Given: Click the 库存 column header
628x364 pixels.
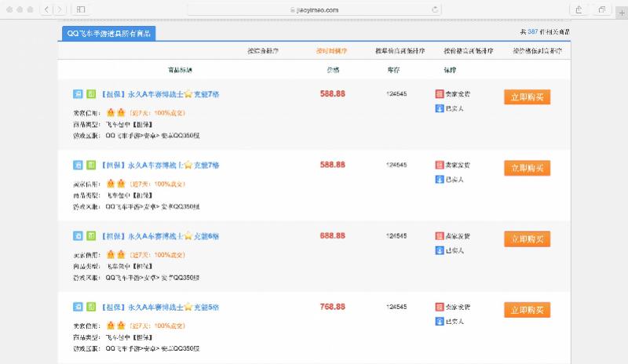Looking at the screenshot, I should click(393, 70).
